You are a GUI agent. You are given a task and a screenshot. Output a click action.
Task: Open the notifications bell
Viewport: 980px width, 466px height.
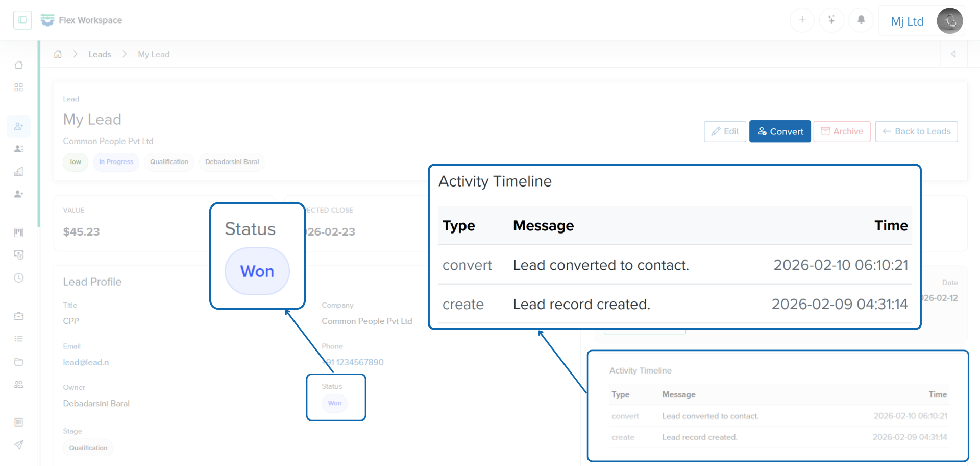[x=861, y=20]
